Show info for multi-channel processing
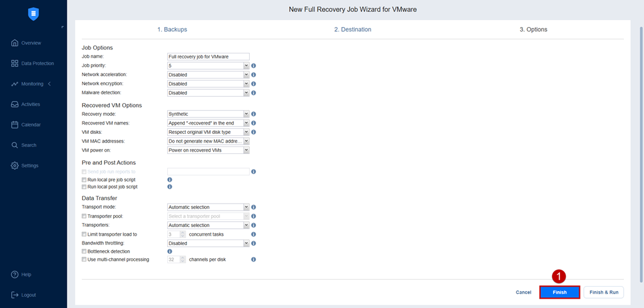 [253, 260]
